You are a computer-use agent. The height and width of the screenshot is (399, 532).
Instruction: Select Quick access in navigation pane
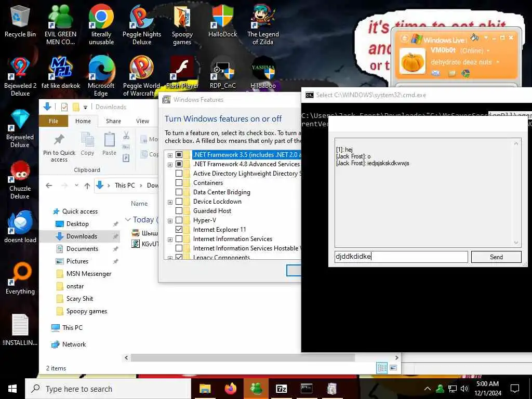click(x=79, y=211)
